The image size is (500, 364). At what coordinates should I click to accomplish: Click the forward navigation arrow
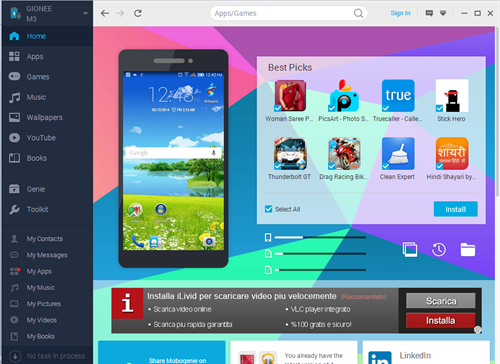click(x=120, y=13)
